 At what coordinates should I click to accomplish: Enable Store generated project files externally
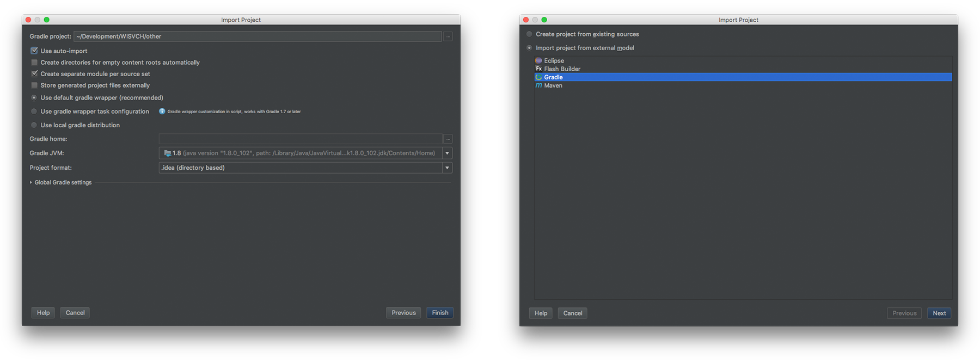click(x=34, y=85)
